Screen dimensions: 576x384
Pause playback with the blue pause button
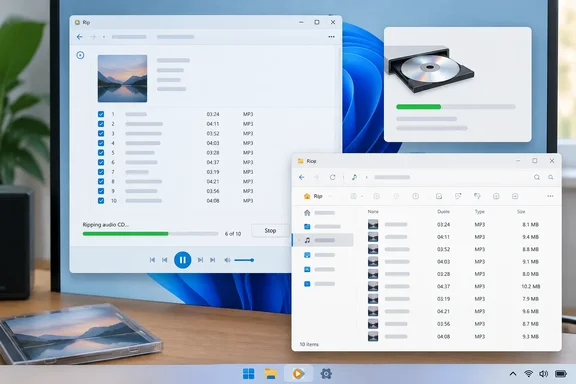click(183, 260)
